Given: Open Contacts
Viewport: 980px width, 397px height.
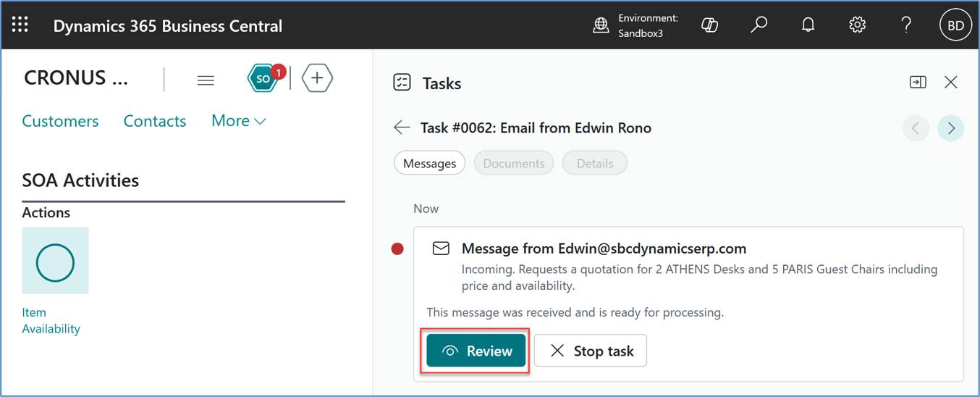Looking at the screenshot, I should pos(155,121).
